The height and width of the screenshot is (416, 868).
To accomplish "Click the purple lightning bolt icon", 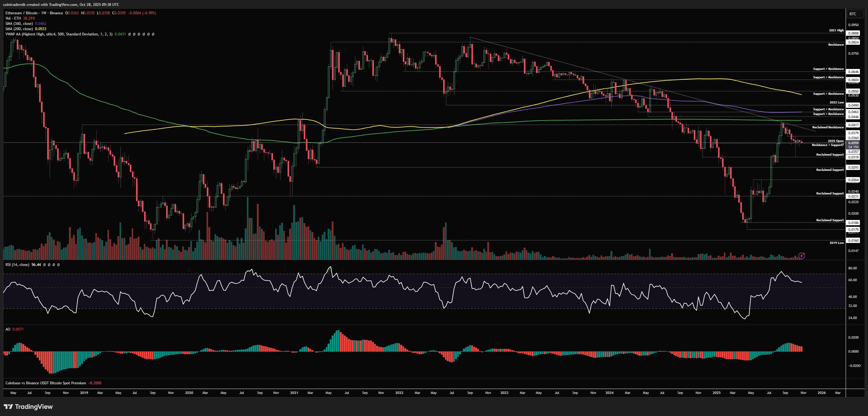I will pyautogui.click(x=802, y=256).
